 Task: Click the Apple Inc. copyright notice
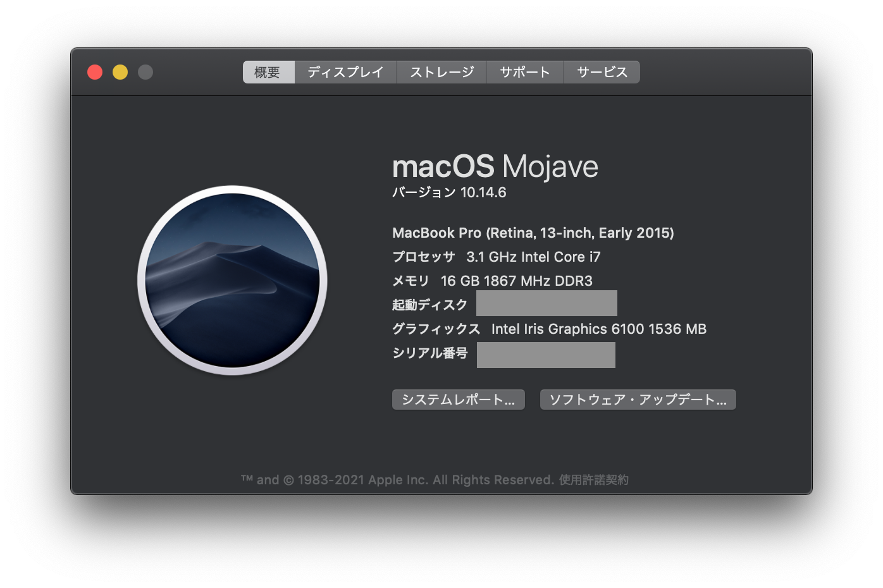(x=398, y=480)
